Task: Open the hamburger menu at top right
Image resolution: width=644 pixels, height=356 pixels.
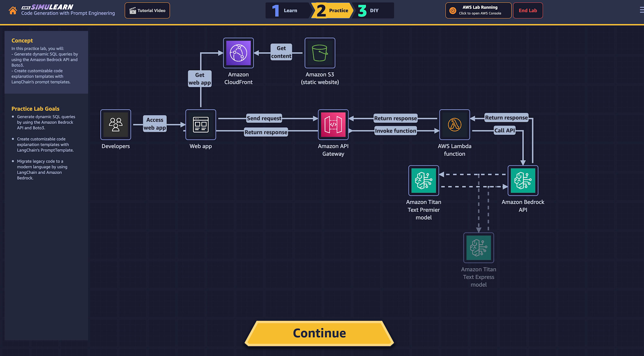Action: (x=641, y=10)
